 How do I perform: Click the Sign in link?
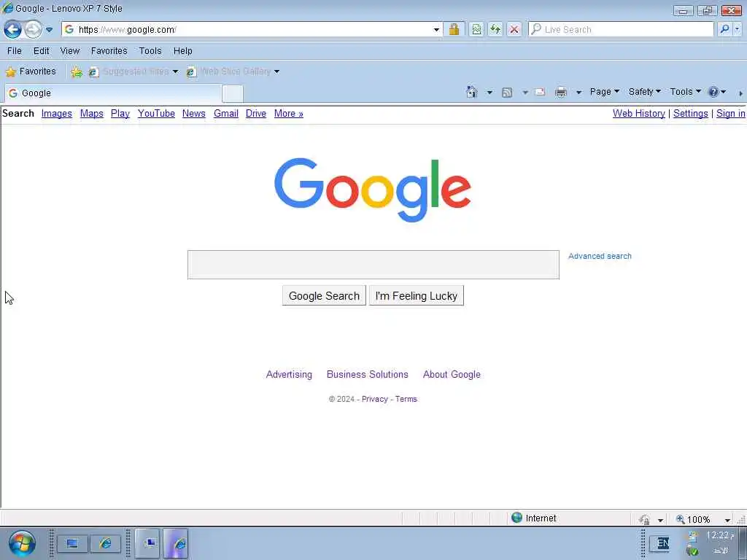731,113
